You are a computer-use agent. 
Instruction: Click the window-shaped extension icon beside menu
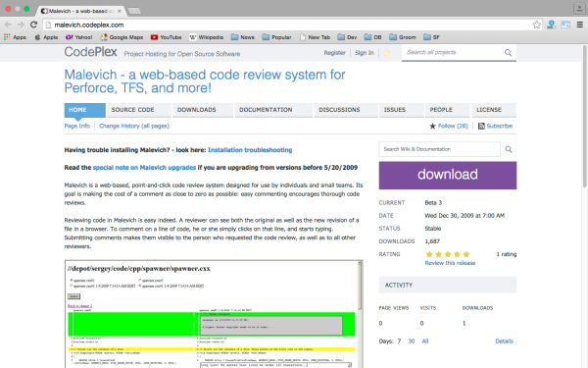point(565,25)
